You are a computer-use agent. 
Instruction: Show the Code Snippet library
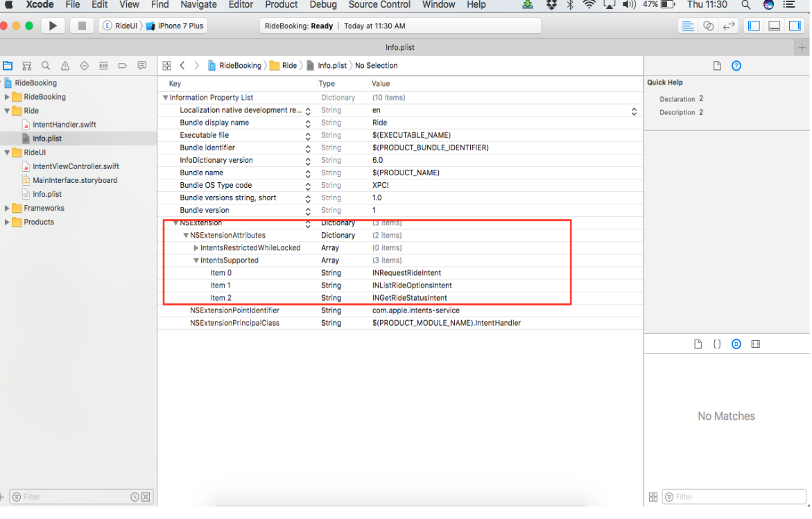coord(717,344)
